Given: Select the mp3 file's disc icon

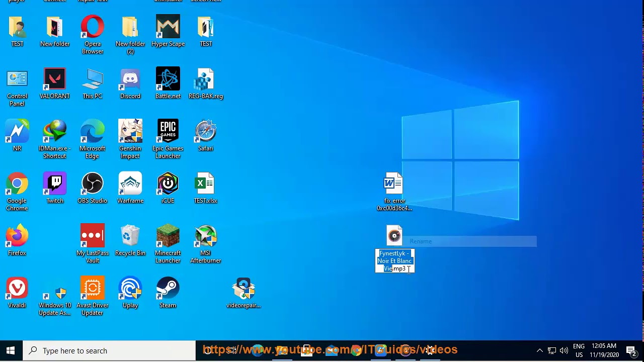Looking at the screenshot, I should point(394,235).
